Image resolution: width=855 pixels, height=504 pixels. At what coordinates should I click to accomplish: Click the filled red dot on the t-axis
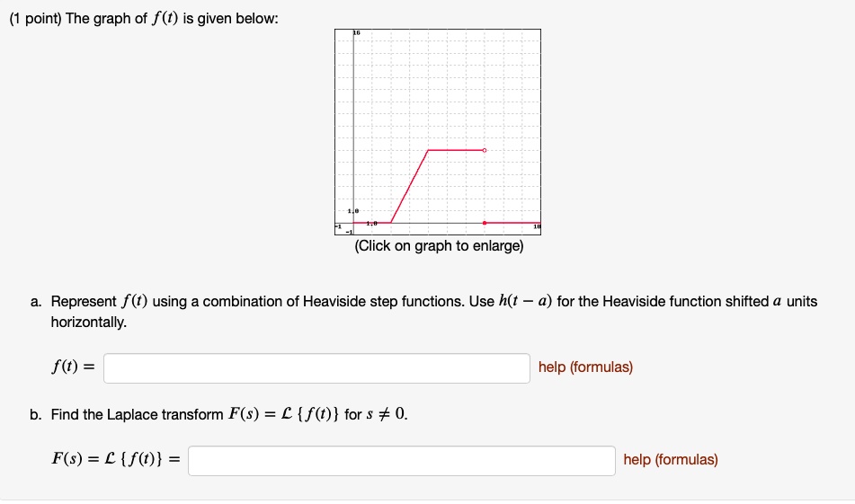click(x=485, y=223)
